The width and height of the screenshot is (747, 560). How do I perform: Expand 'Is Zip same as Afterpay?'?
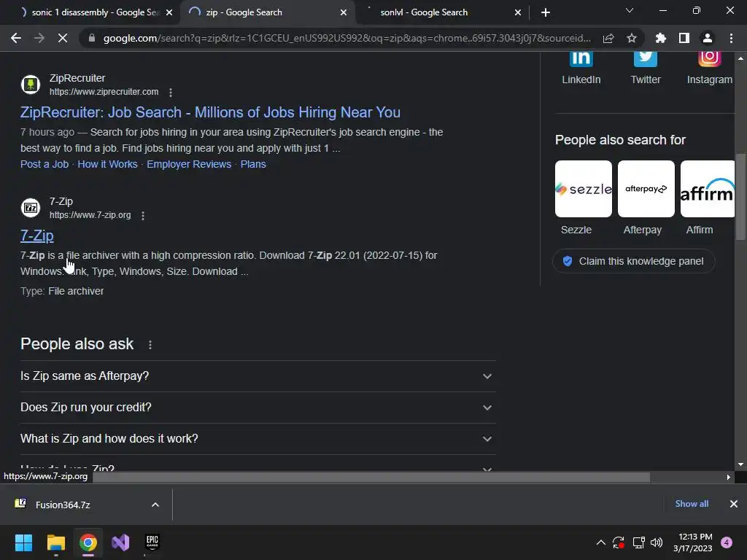(x=258, y=376)
